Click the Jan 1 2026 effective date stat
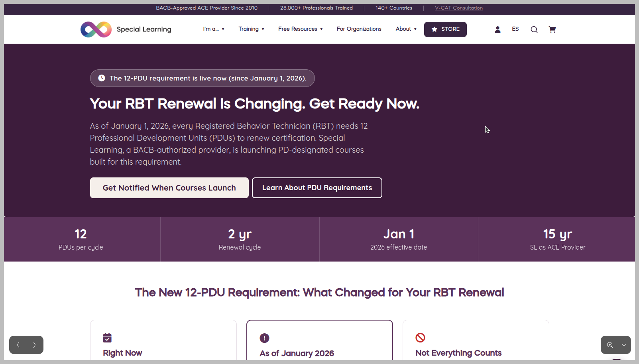 (x=399, y=240)
